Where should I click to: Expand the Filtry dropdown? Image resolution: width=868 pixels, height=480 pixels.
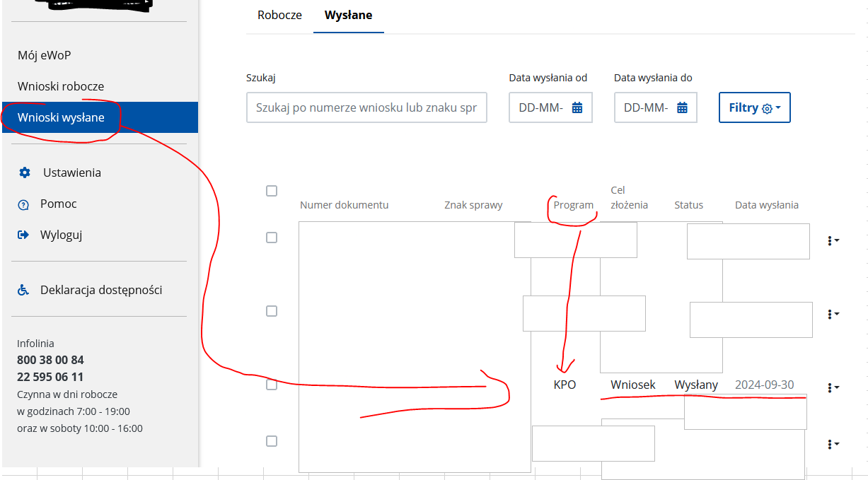pyautogui.click(x=754, y=108)
